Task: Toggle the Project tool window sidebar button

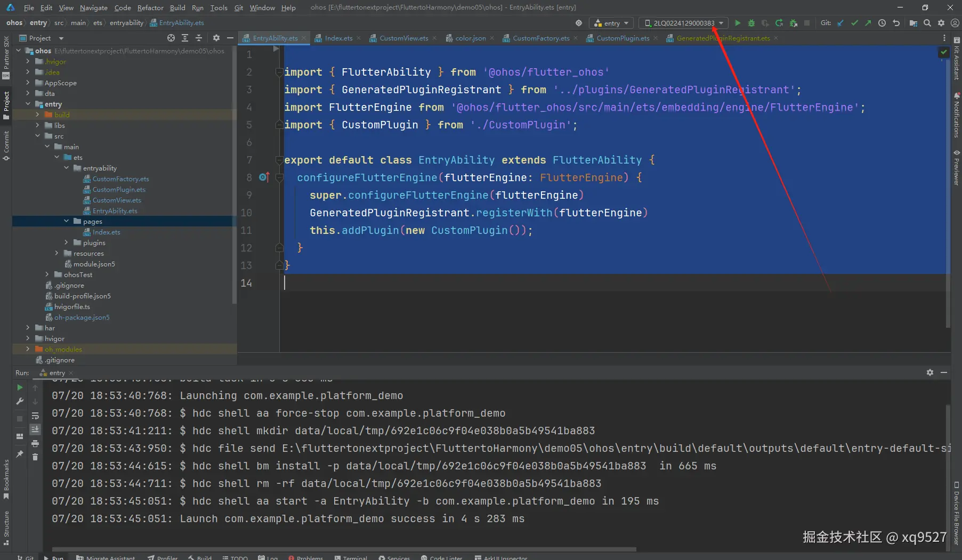Action: click(6, 105)
